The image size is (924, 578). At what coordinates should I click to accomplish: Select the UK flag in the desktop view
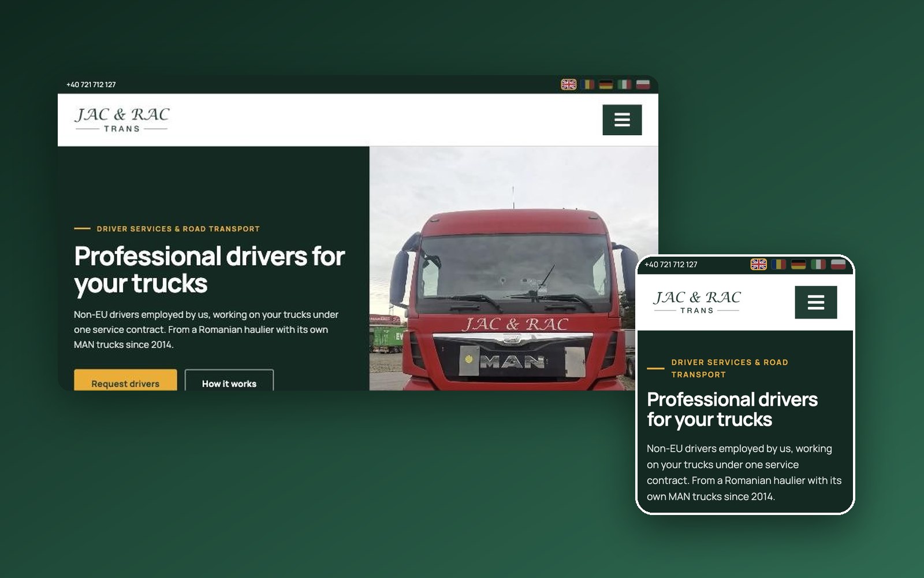[569, 84]
